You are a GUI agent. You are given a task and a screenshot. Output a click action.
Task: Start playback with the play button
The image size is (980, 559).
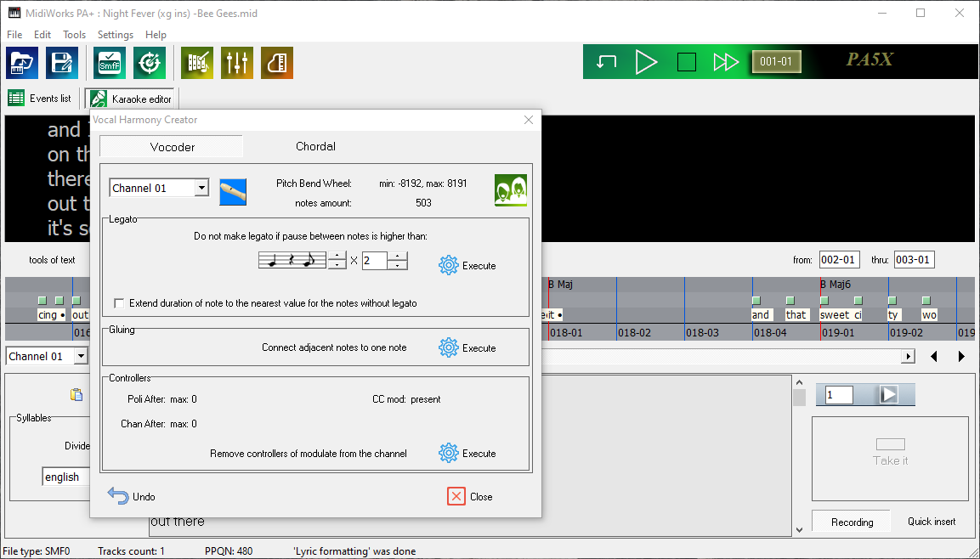647,61
